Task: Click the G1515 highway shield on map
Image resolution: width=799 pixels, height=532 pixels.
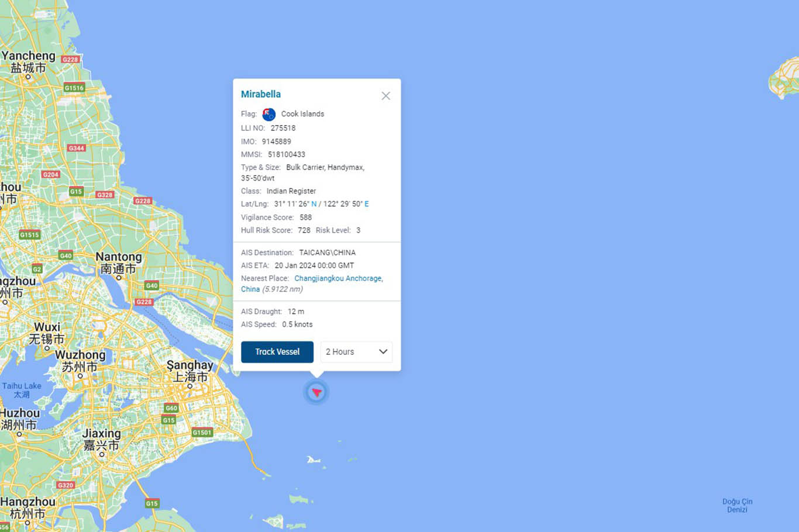Action: [29, 235]
